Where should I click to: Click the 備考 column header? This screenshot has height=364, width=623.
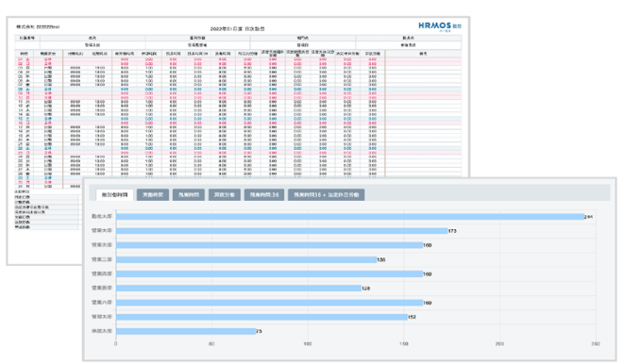[x=423, y=54]
